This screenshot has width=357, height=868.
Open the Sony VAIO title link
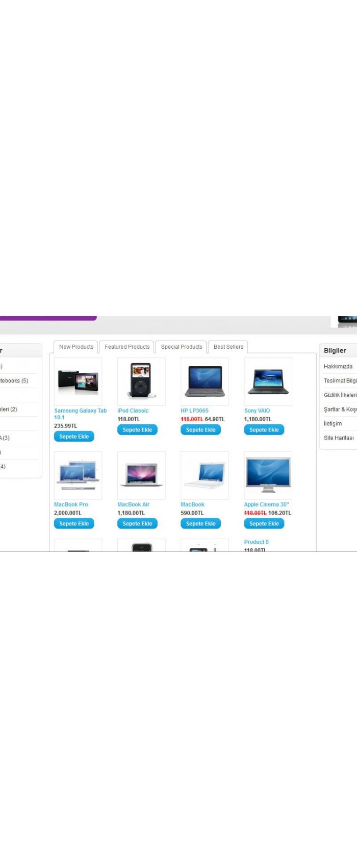(x=257, y=411)
